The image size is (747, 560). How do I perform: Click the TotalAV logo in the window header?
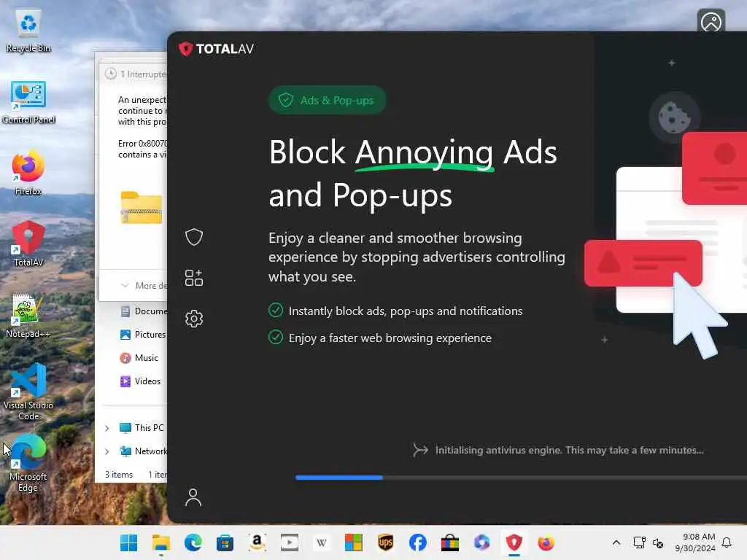pyautogui.click(x=216, y=49)
